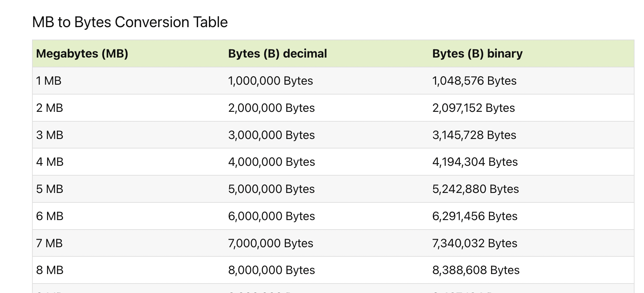Select the "1 MB" cell
Viewport: 644px width, 293px height.
click(x=49, y=81)
